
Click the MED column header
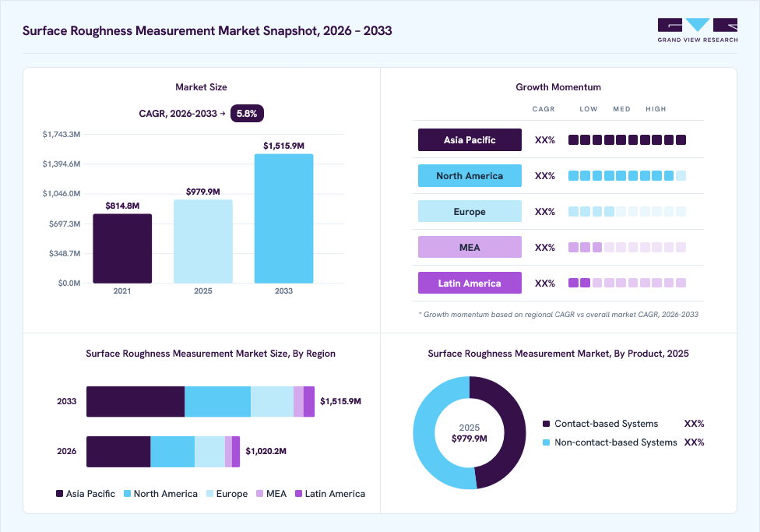click(x=621, y=109)
